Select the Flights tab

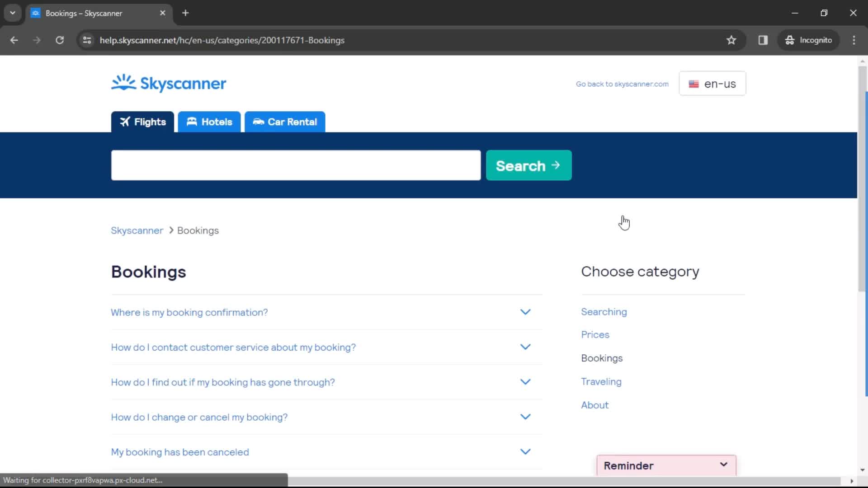142,122
